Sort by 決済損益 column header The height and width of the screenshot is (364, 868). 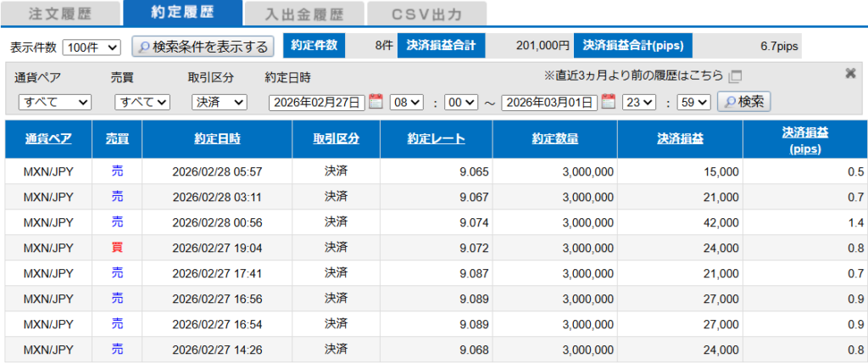(x=680, y=139)
